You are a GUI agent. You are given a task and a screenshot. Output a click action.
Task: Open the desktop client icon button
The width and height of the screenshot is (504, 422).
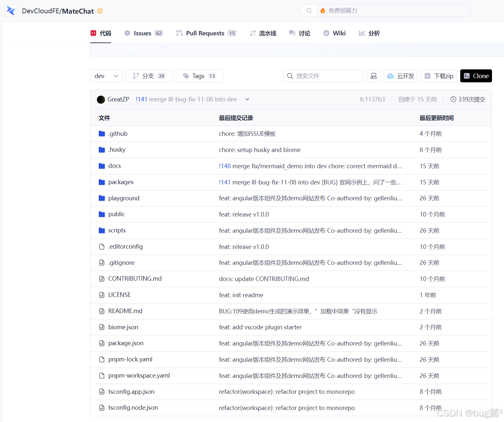click(x=374, y=76)
